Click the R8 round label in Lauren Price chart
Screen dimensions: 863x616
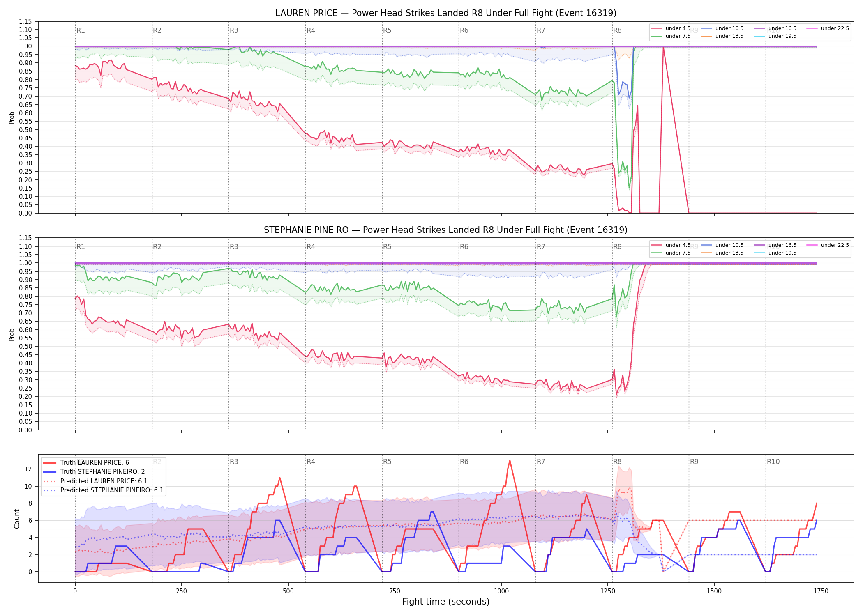coord(617,30)
